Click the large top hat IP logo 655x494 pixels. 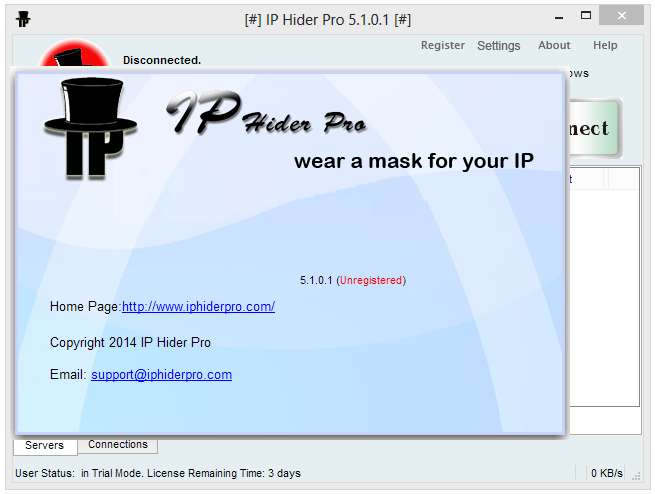[91, 128]
